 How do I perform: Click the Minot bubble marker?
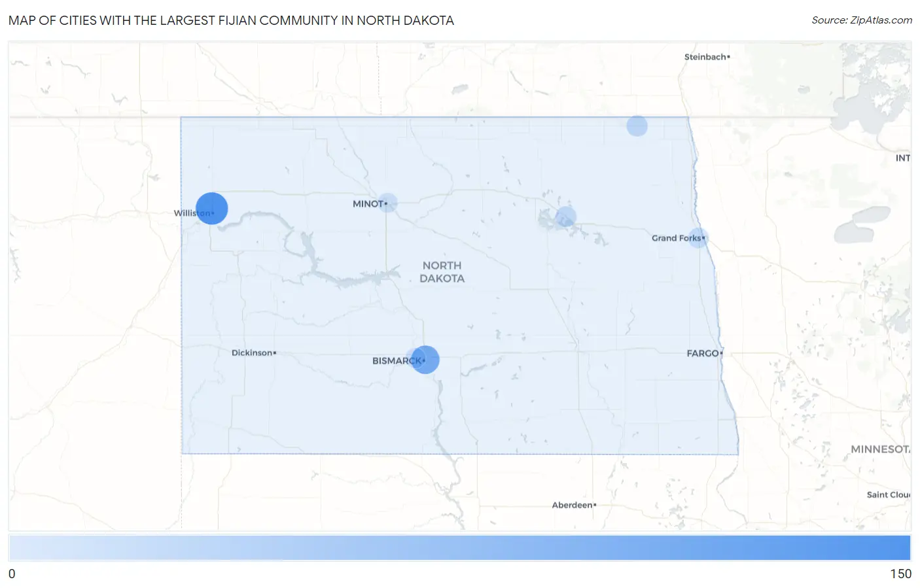click(x=387, y=203)
